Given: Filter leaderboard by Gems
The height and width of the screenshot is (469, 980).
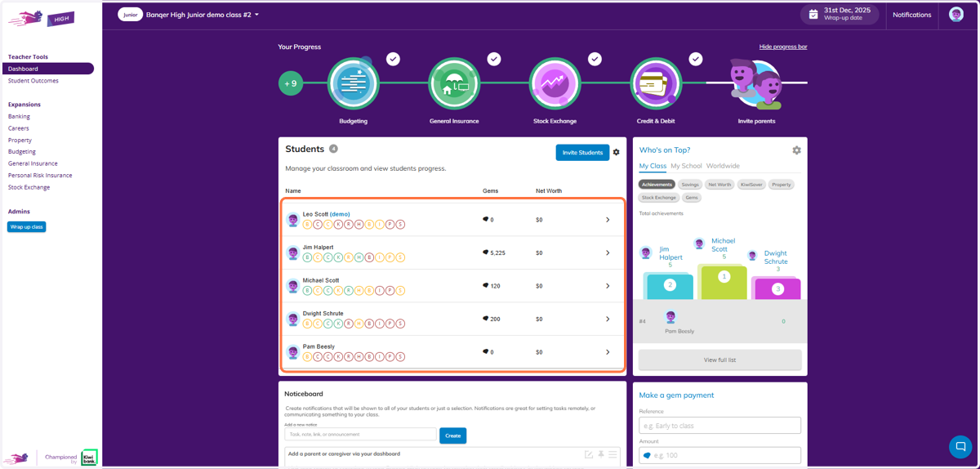Looking at the screenshot, I should pyautogui.click(x=692, y=198).
